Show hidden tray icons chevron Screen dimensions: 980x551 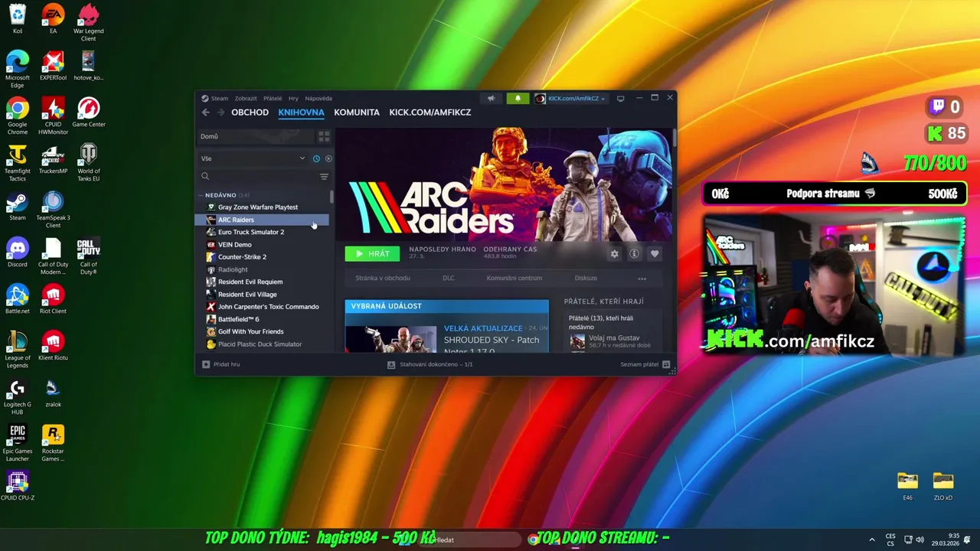pyautogui.click(x=871, y=540)
